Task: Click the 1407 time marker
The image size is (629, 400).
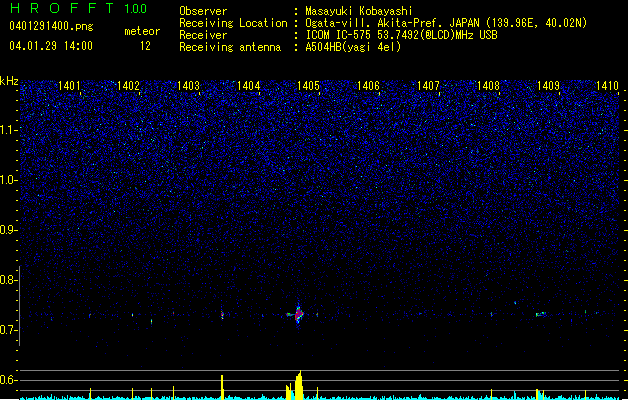Action: point(428,86)
